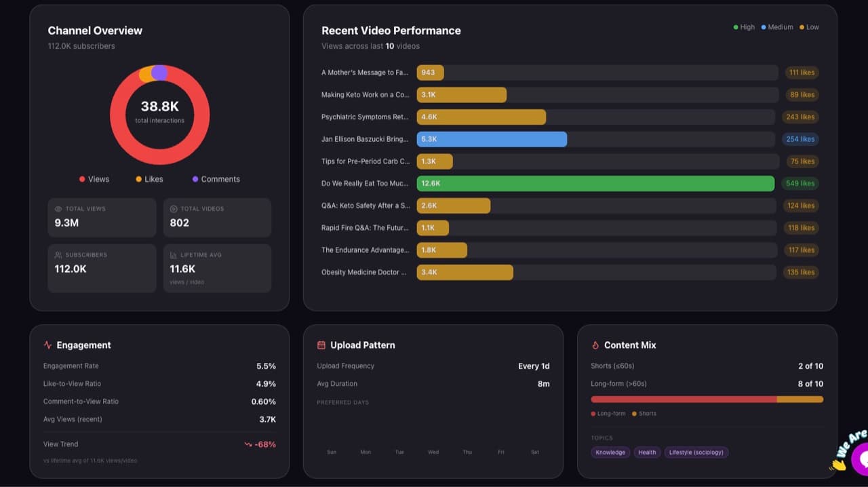Click the Engagement Rate 5.5% value

266,366
